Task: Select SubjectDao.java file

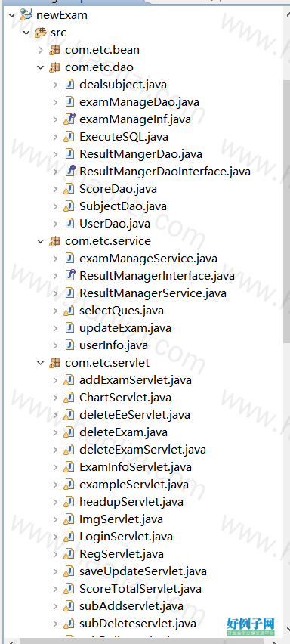Action: coord(123,206)
